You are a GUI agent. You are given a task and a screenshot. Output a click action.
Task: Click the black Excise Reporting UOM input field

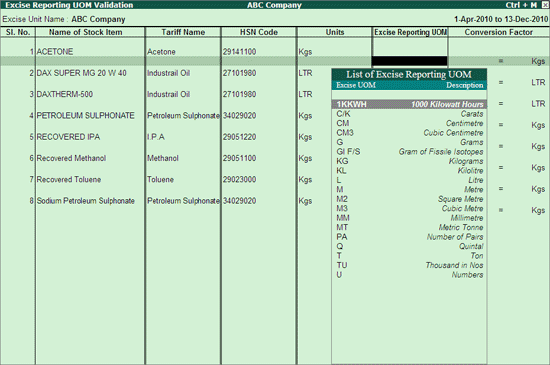(409, 61)
